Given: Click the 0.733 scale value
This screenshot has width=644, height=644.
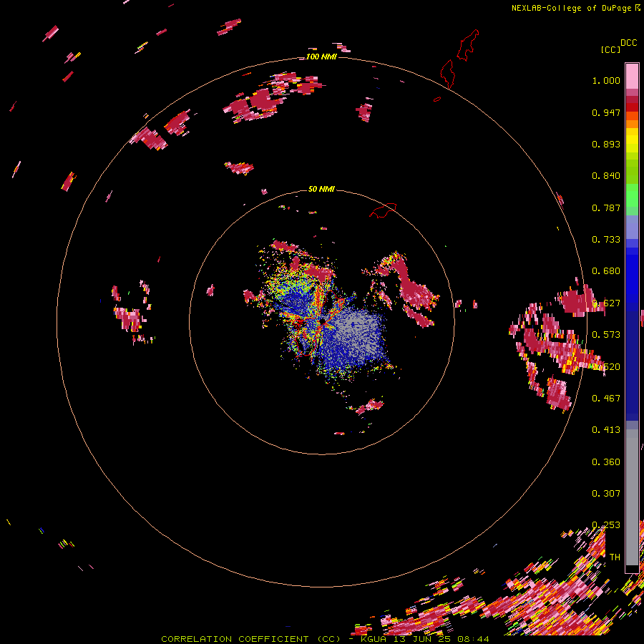Looking at the screenshot, I should click(x=606, y=240).
